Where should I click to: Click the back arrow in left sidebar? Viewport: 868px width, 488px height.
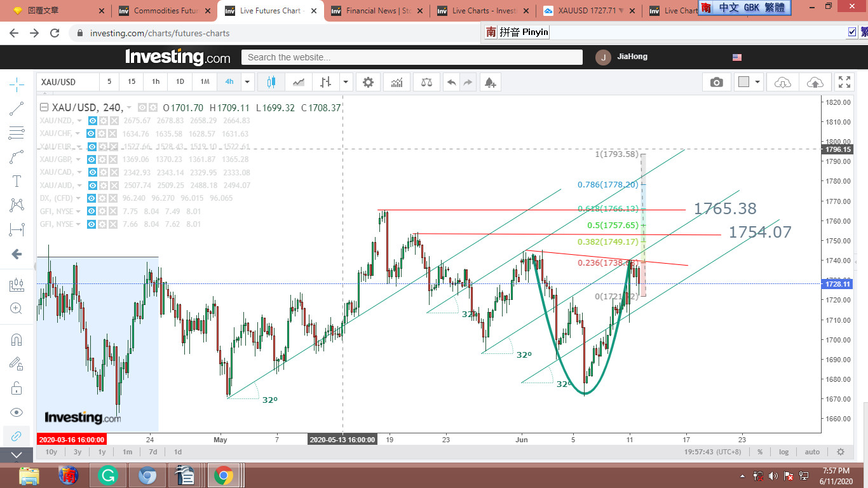coord(17,254)
